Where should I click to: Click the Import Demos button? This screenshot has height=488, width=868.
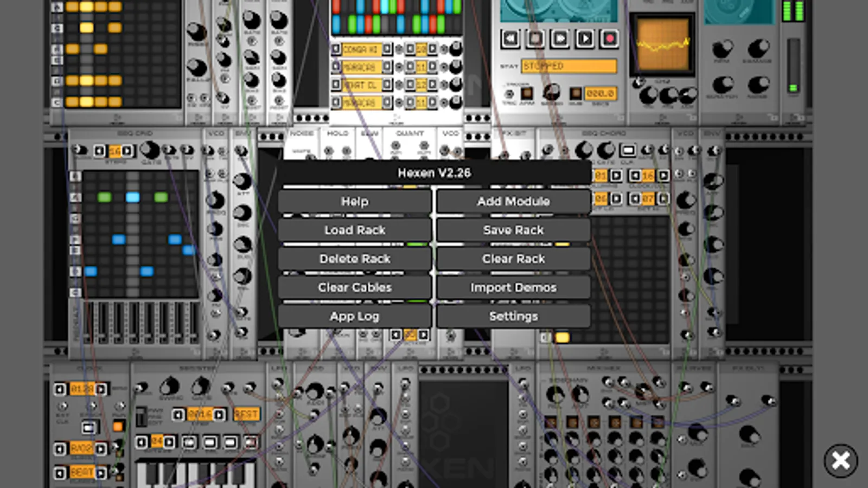coord(513,287)
